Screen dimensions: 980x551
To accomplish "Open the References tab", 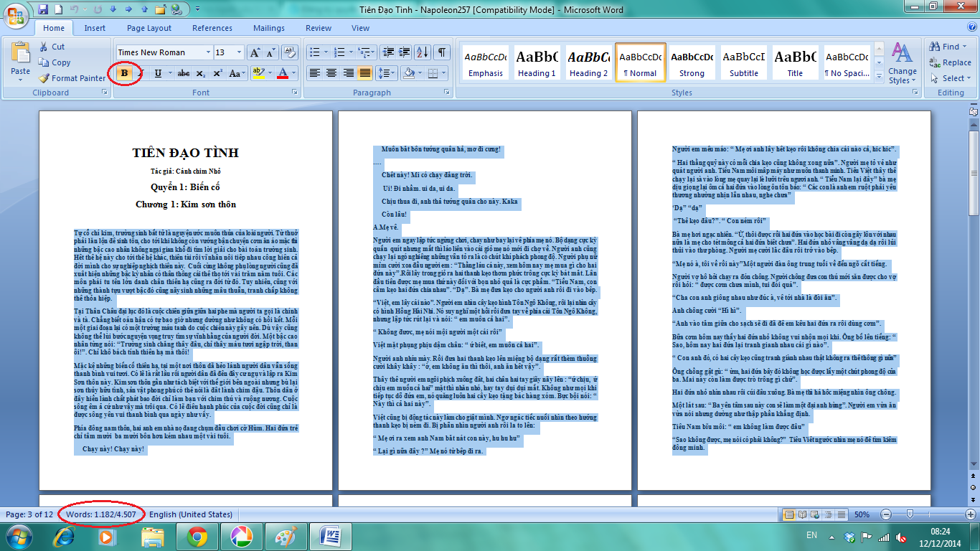I will 212,28.
